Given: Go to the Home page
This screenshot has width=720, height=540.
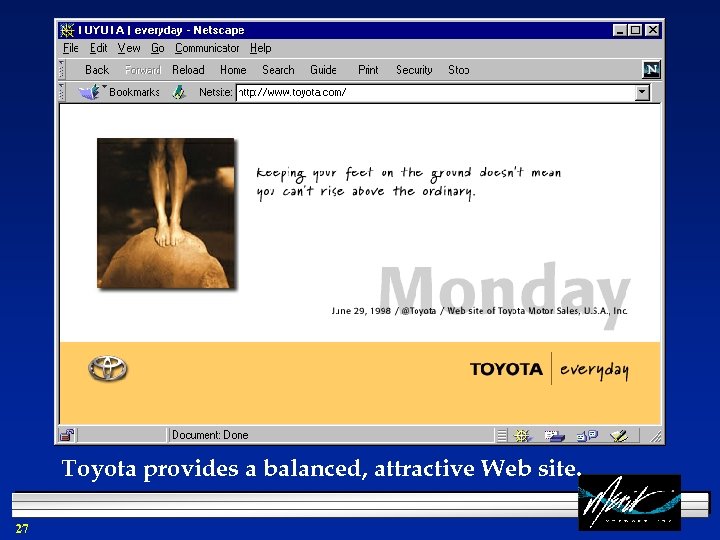Looking at the screenshot, I should (x=233, y=70).
